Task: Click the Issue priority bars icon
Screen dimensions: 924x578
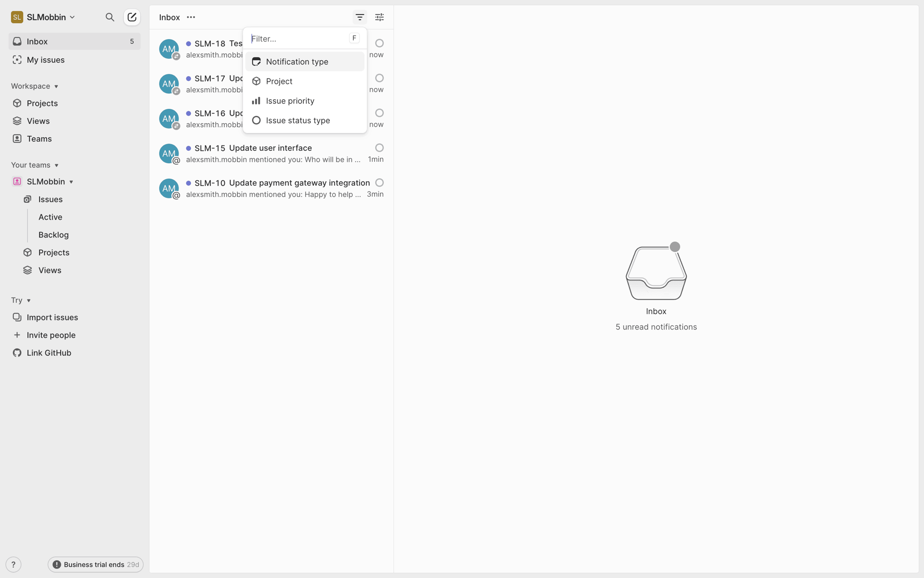Action: click(x=257, y=101)
